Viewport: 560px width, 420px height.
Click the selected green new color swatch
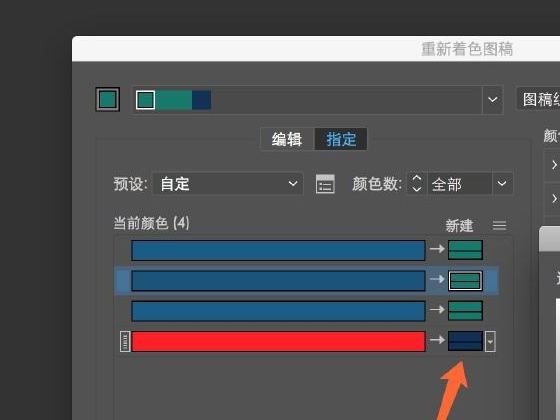coord(465,281)
